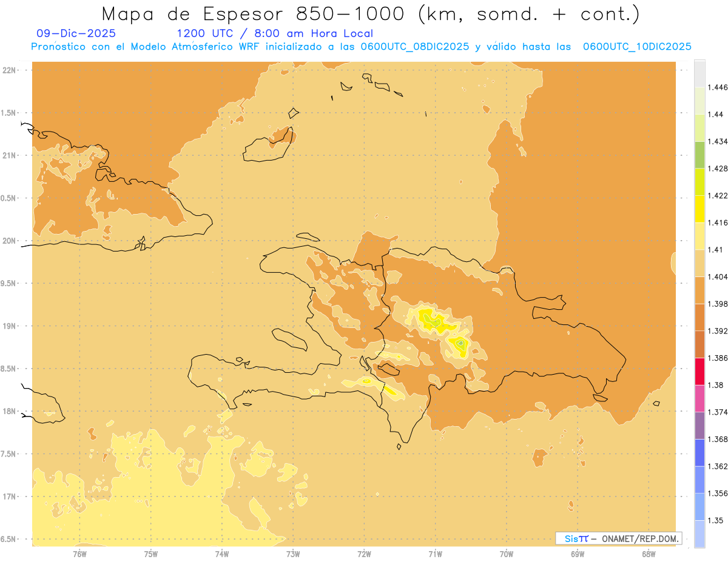Click the 19N latitude label

(10, 326)
